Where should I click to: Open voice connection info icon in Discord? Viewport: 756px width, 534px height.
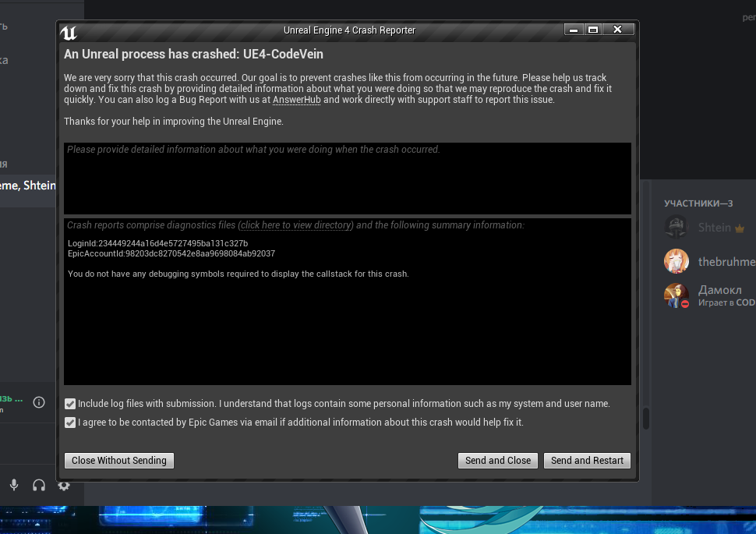point(39,402)
